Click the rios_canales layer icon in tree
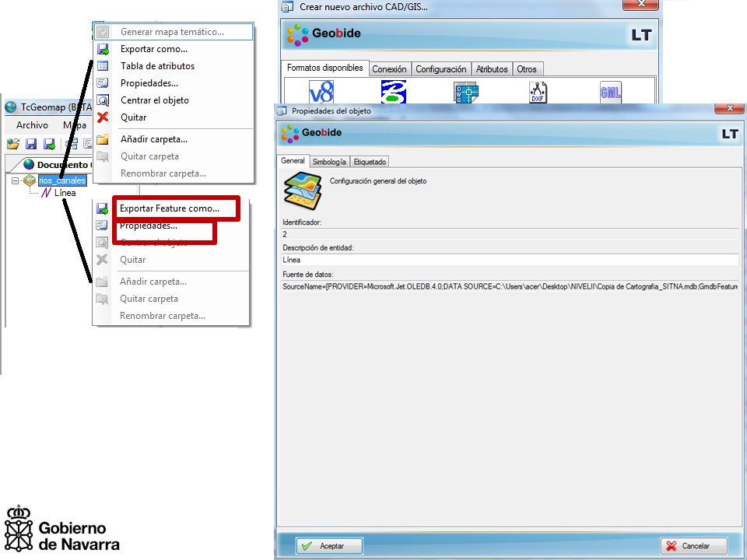 30,180
